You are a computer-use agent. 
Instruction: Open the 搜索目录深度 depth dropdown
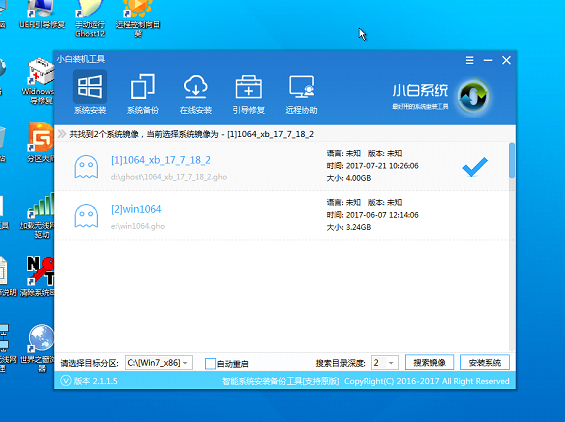[x=385, y=363]
